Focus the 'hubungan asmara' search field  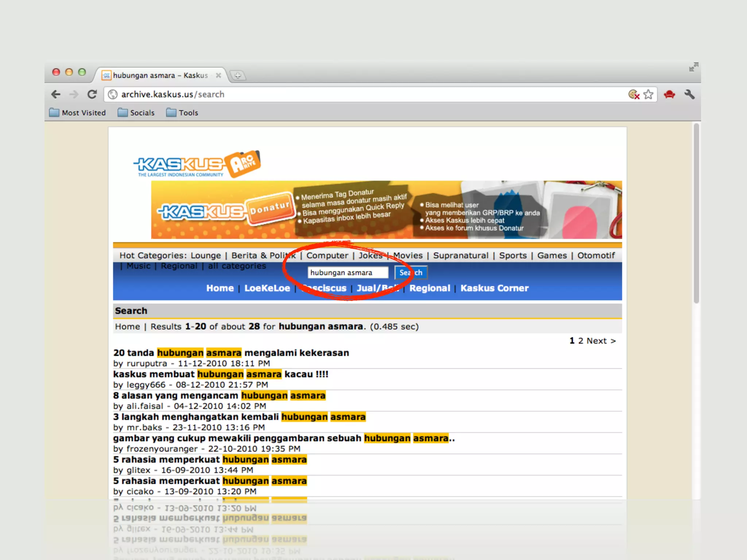pos(348,272)
